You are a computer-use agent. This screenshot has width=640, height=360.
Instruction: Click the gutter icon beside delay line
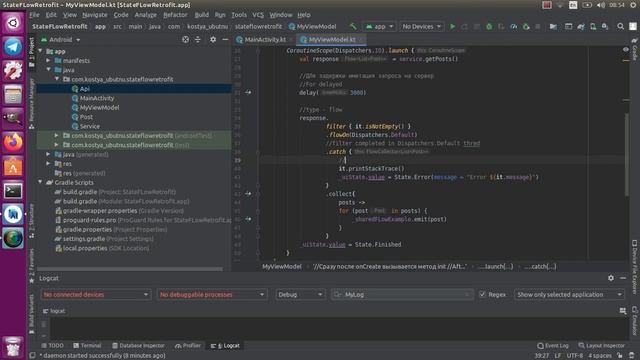coord(248,93)
